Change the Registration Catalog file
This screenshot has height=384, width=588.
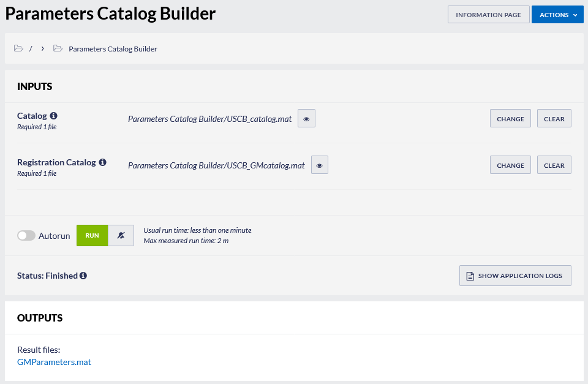pos(510,165)
